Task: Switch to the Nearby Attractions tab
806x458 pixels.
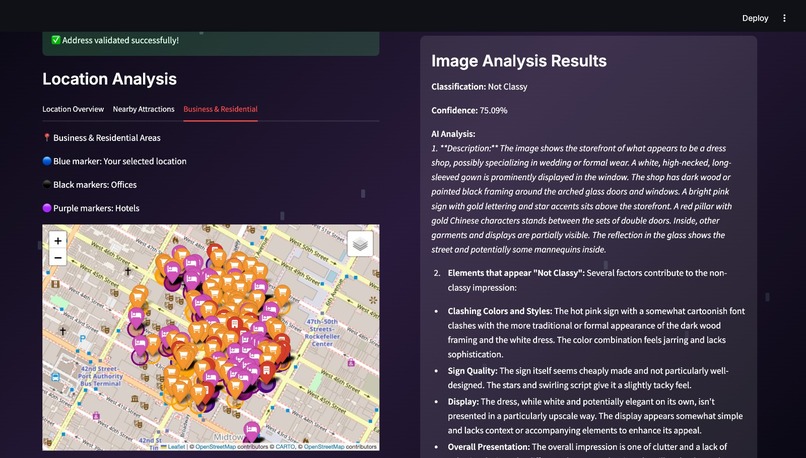Action: [x=143, y=109]
